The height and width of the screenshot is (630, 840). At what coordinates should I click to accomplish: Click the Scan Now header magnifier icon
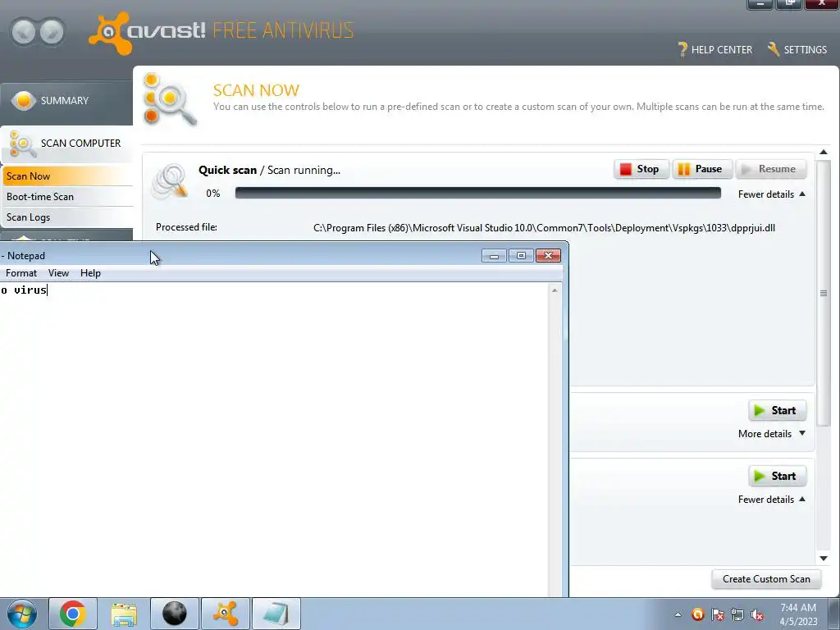(x=170, y=99)
